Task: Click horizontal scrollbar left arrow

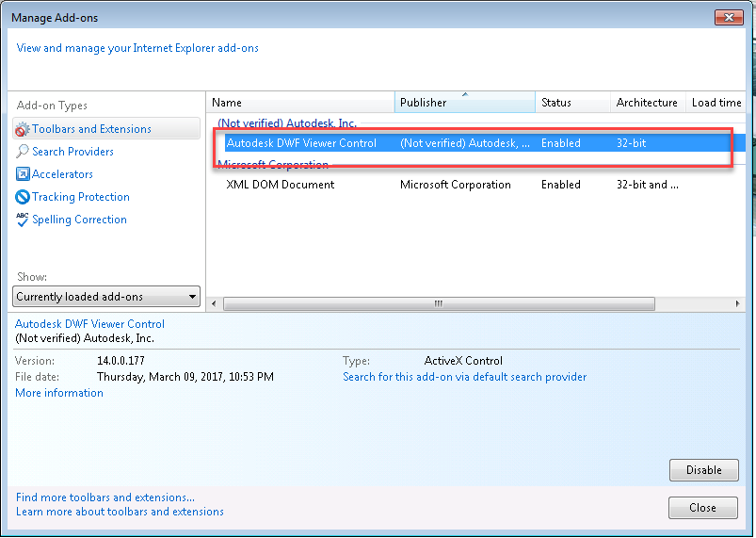Action: pyautogui.click(x=214, y=304)
